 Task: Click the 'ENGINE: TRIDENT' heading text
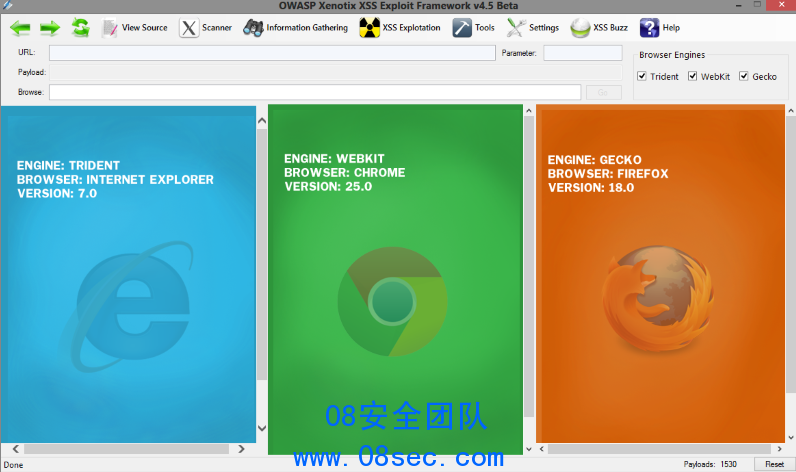[69, 165]
